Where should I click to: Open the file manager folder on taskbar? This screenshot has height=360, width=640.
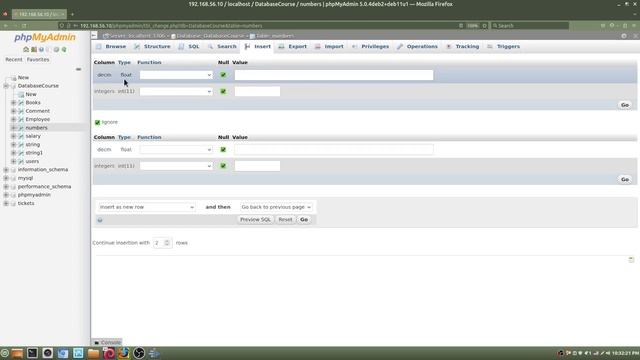(93, 353)
